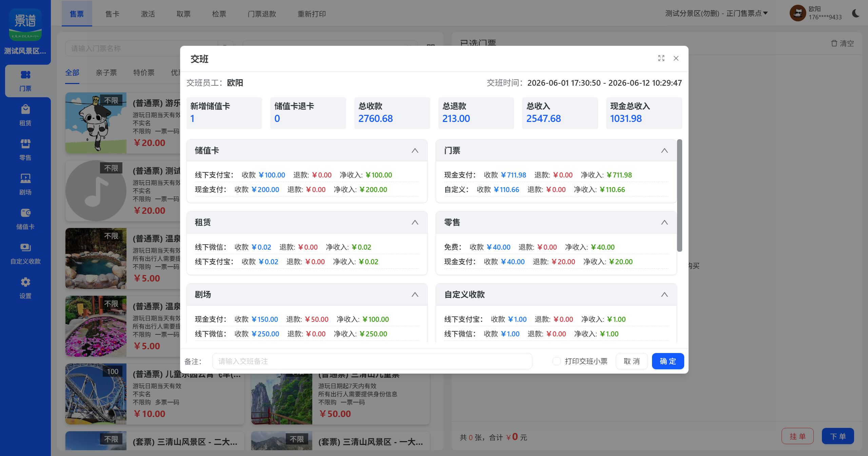Click the 新增储值卡 summary card
This screenshot has height=456, width=868.
coord(224,113)
